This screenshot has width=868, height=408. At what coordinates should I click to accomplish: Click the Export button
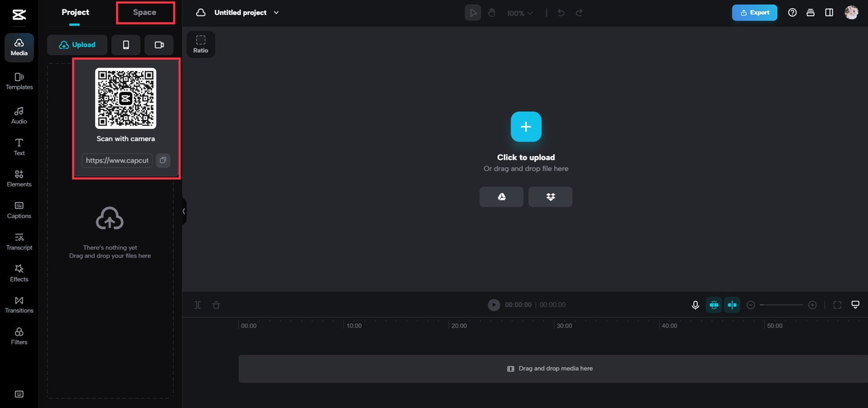[755, 13]
